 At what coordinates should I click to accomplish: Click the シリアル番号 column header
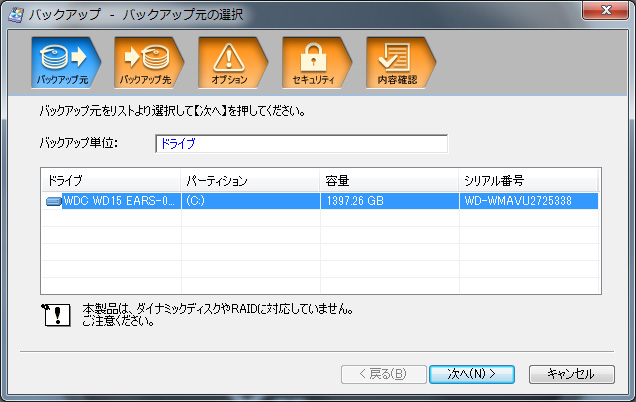coord(529,181)
